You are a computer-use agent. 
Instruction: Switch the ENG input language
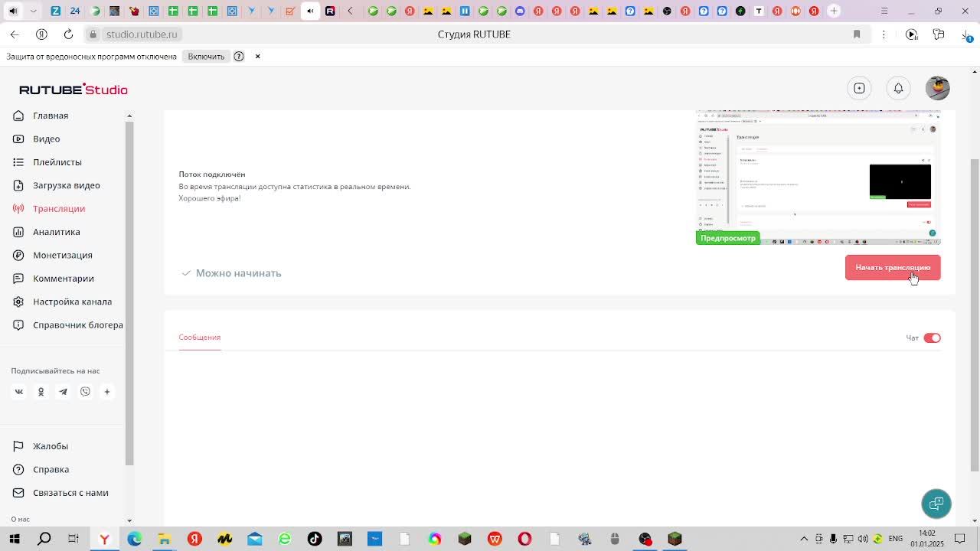pos(895,539)
